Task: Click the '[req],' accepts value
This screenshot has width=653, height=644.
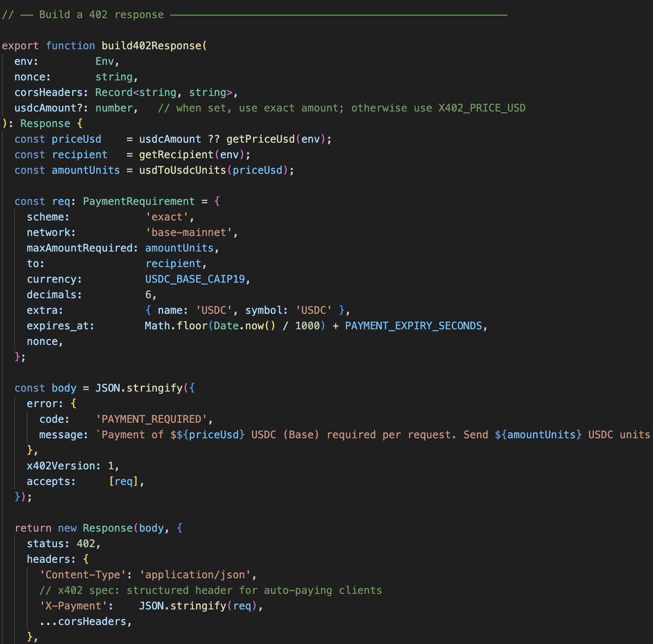Action: pos(126,481)
